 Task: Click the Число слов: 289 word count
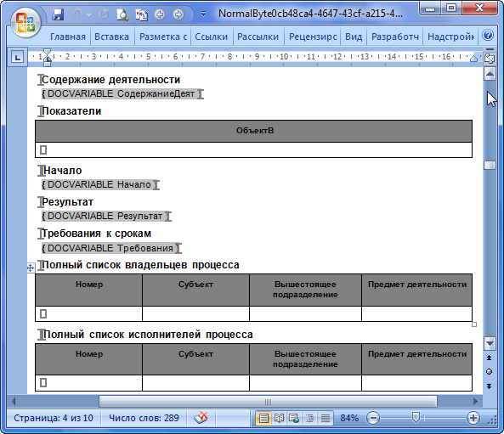pyautogui.click(x=144, y=418)
